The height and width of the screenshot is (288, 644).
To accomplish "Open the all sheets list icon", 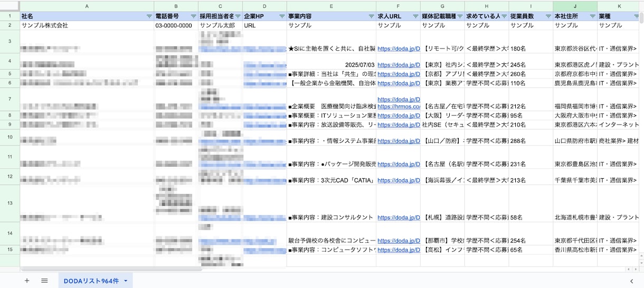I will point(44,281).
